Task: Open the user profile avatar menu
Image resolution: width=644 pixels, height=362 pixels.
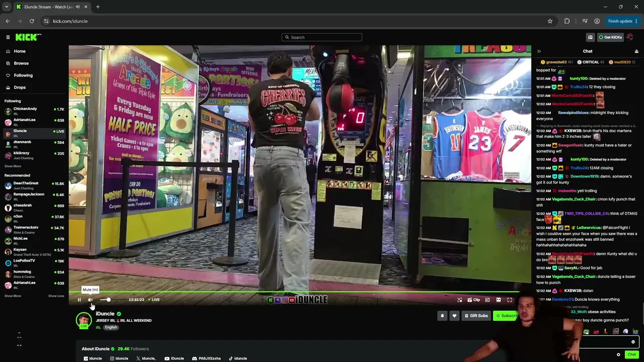Action: 630,37
